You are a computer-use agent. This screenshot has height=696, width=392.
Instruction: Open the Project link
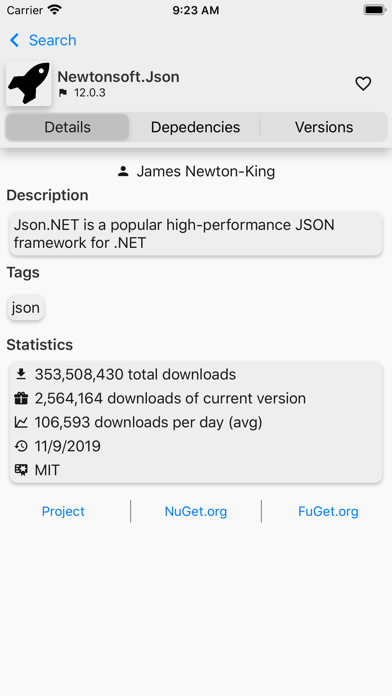[x=63, y=511]
